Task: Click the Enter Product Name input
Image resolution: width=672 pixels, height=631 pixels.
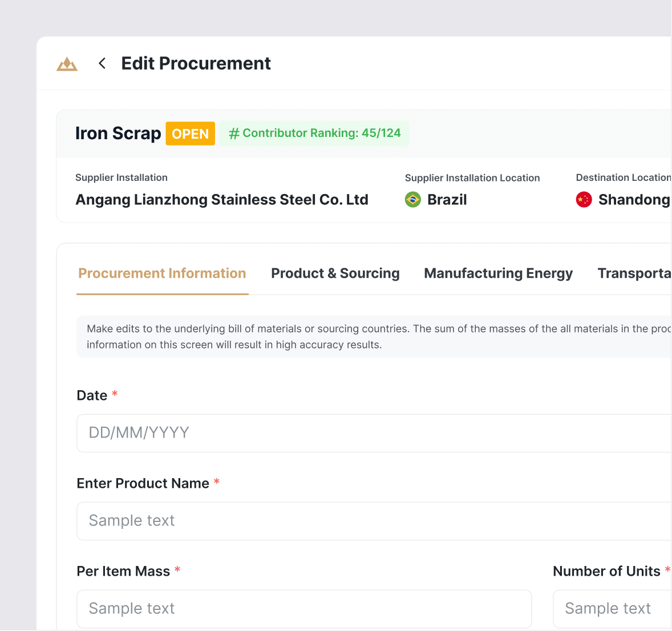Action: 374,521
